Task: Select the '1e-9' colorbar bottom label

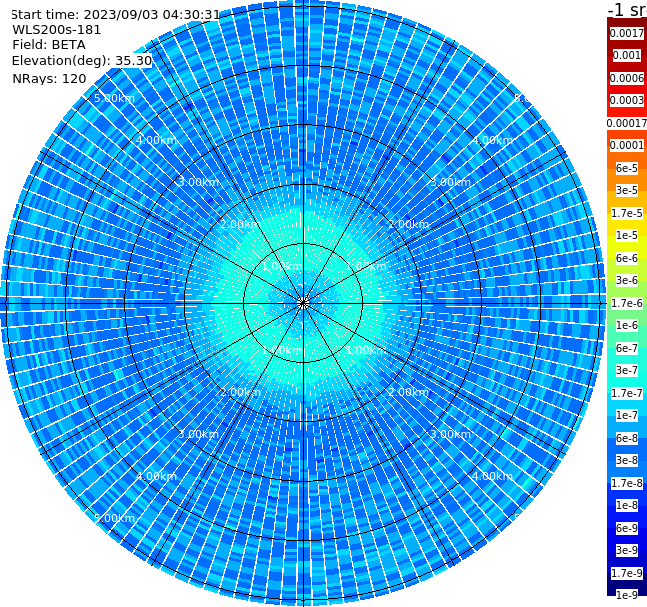Action: click(x=627, y=595)
